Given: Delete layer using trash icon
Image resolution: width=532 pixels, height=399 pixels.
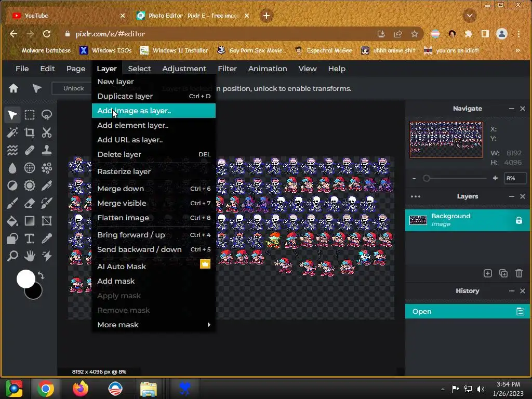Looking at the screenshot, I should [519, 273].
